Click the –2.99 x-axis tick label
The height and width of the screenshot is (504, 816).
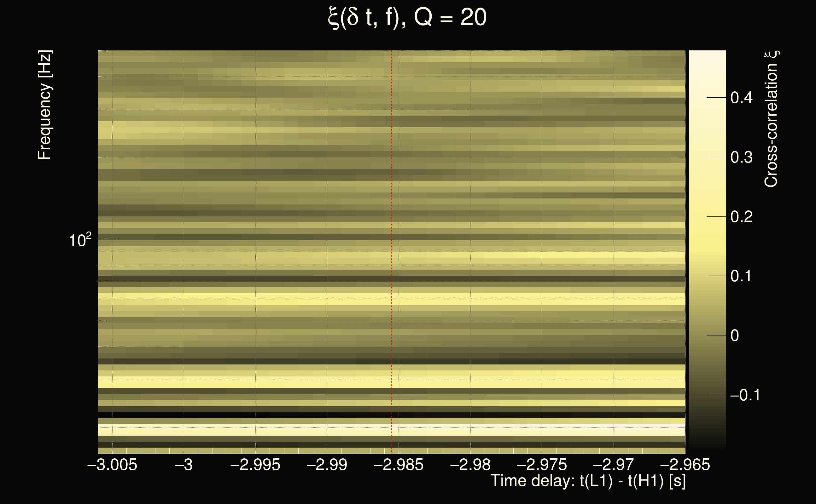pyautogui.click(x=327, y=465)
